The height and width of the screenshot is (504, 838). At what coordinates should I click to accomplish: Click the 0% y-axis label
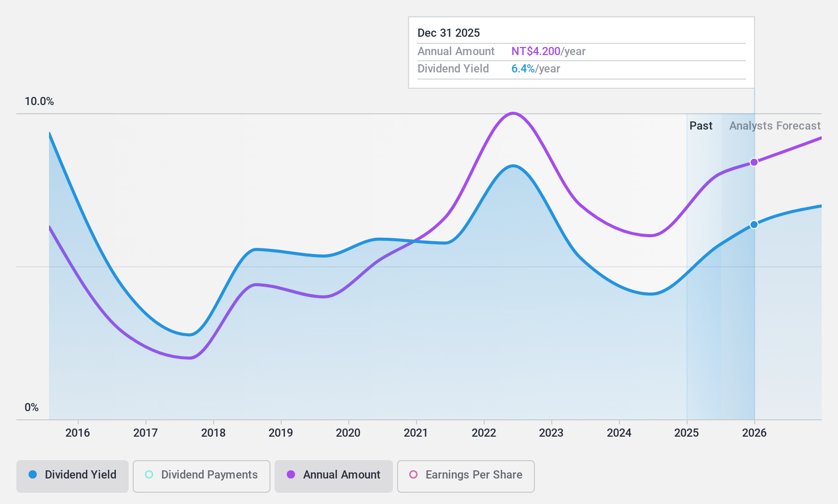coord(32,407)
